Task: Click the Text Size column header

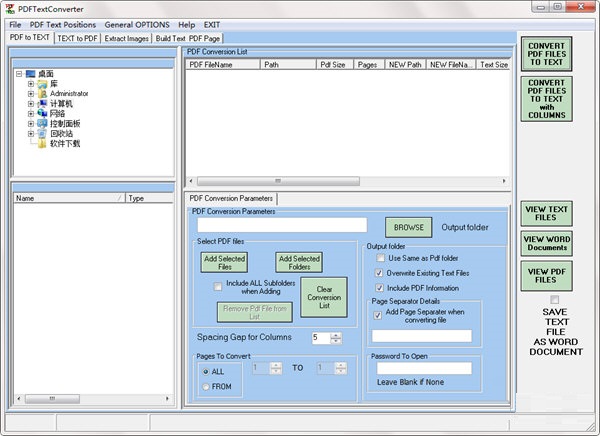Action: [x=494, y=65]
